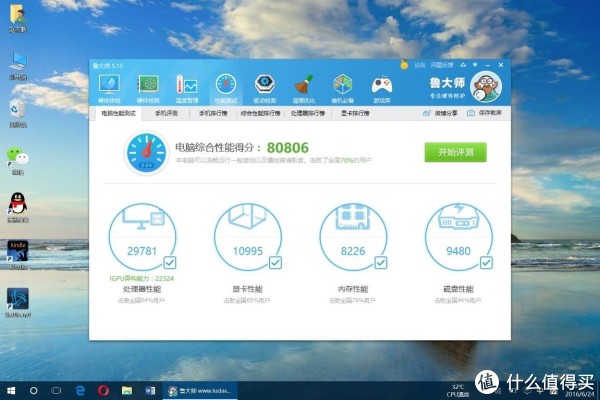Viewport: 600px width, 400px height.
Task: Click the large blue speedometer score gauge
Action: 146,153
